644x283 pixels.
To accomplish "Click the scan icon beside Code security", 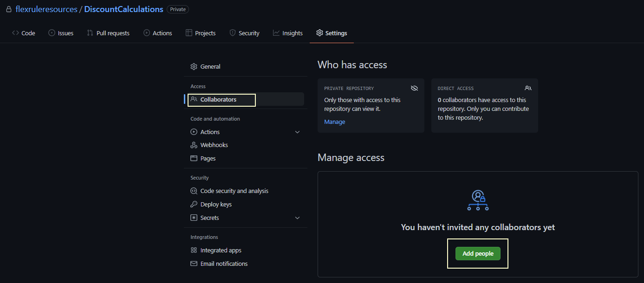I will point(194,191).
